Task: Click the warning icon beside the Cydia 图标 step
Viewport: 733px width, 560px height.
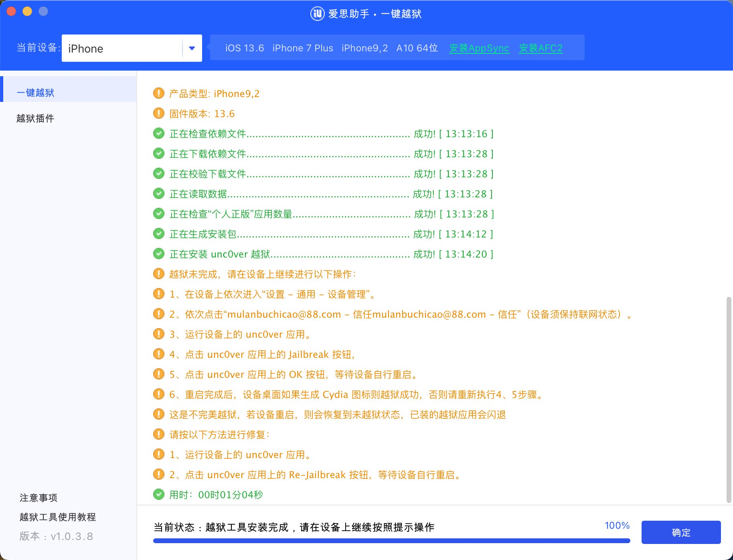Action: point(159,394)
